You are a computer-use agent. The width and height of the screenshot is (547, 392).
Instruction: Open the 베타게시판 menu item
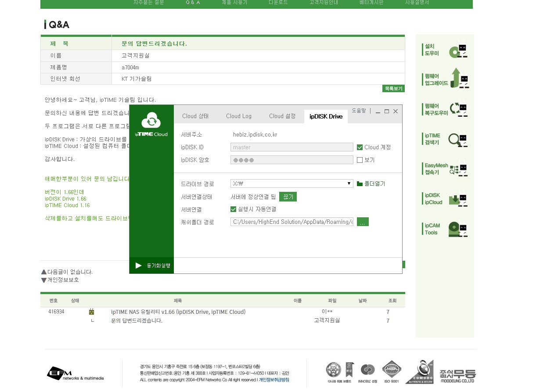(371, 3)
